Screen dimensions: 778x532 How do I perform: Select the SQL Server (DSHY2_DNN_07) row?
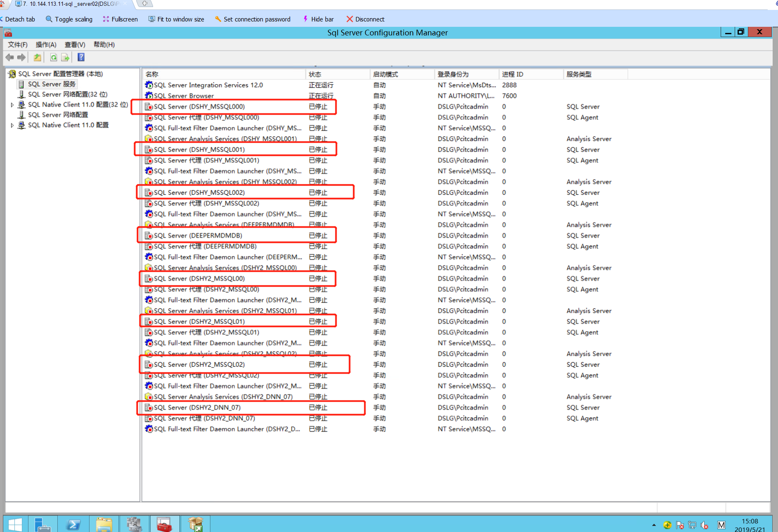point(385,407)
